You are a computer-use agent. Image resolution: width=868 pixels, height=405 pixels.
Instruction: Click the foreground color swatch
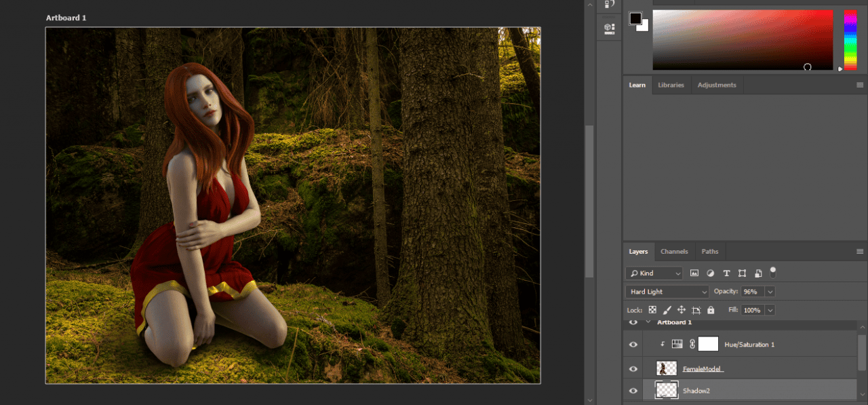pyautogui.click(x=635, y=18)
